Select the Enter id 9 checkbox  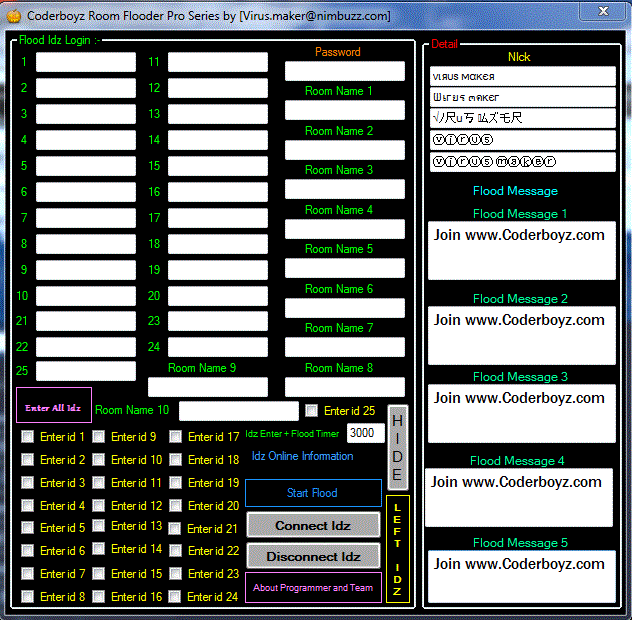coord(98,437)
